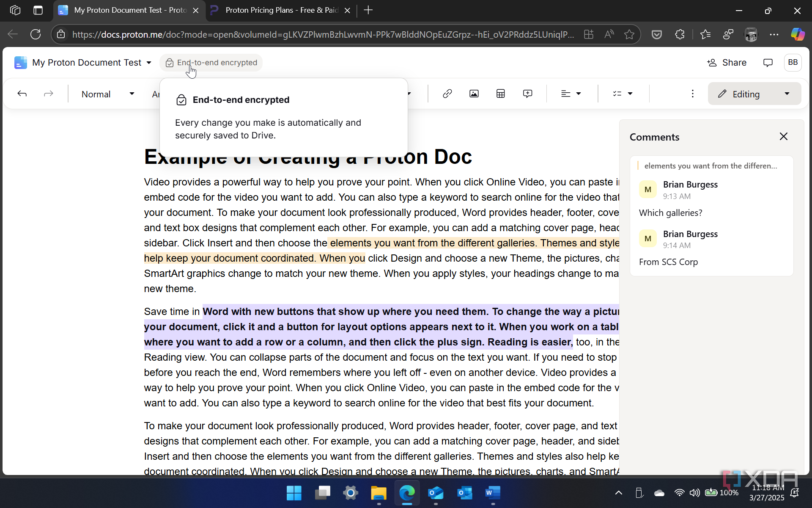812x508 pixels.
Task: Open the browser profile picture
Action: (x=751, y=34)
